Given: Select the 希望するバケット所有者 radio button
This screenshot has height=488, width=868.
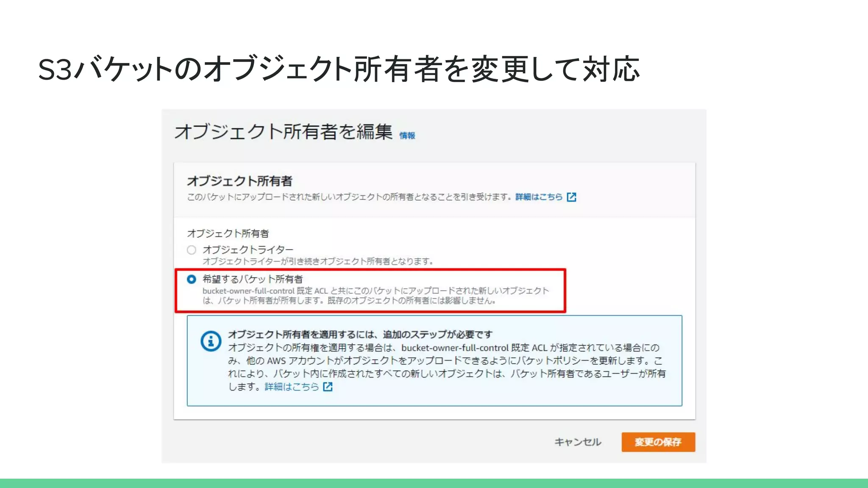Looking at the screenshot, I should (192, 279).
